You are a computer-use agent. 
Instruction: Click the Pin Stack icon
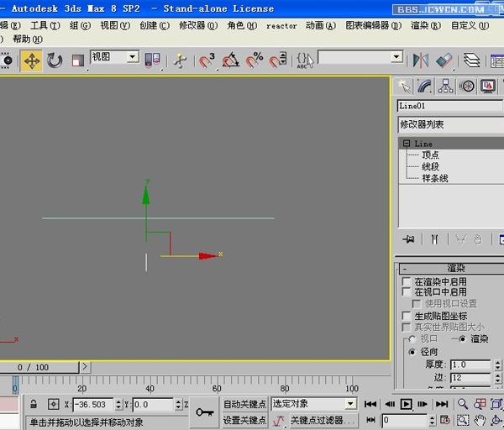click(409, 239)
